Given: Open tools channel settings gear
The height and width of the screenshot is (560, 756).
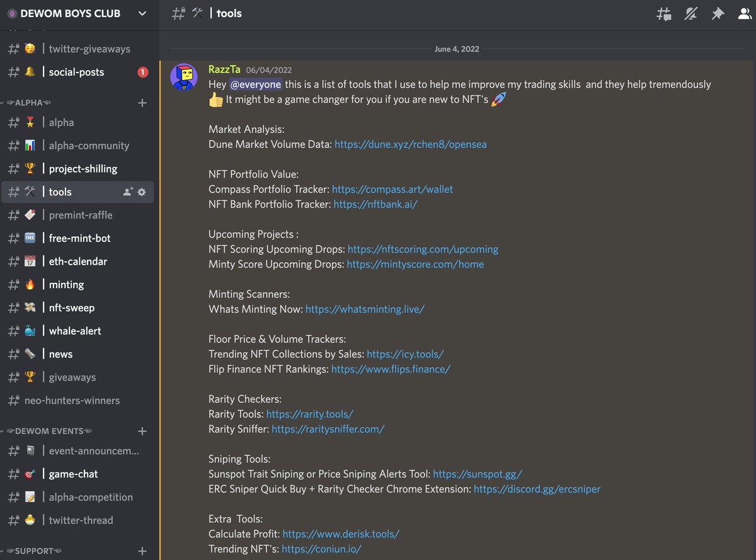Looking at the screenshot, I should tap(142, 192).
